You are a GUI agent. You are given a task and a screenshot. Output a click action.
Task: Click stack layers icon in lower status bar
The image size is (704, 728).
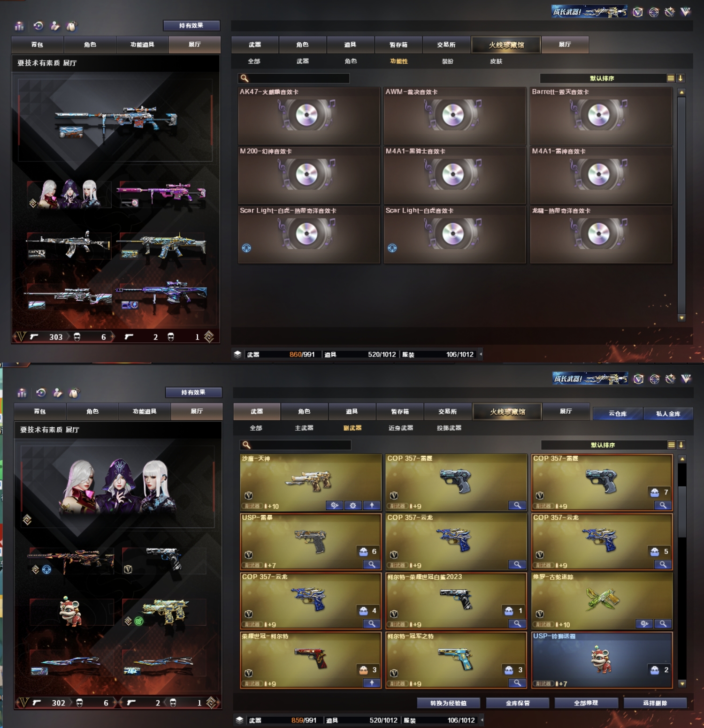239,720
